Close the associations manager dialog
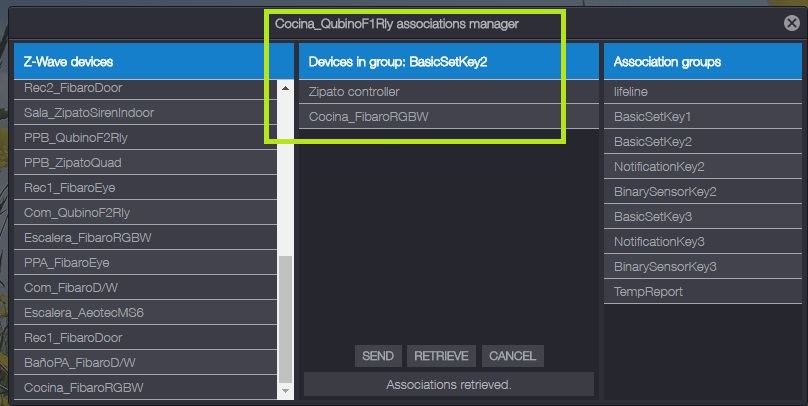 [791, 24]
